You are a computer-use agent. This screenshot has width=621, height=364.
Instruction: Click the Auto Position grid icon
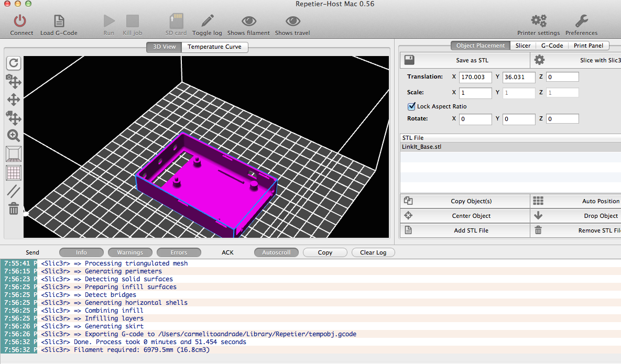538,201
